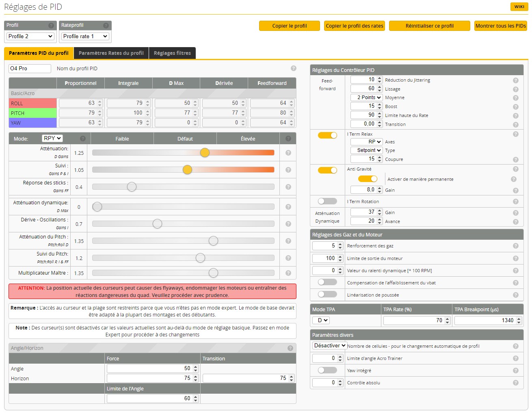Toggle Linéarisation de poussée switch

click(327, 294)
